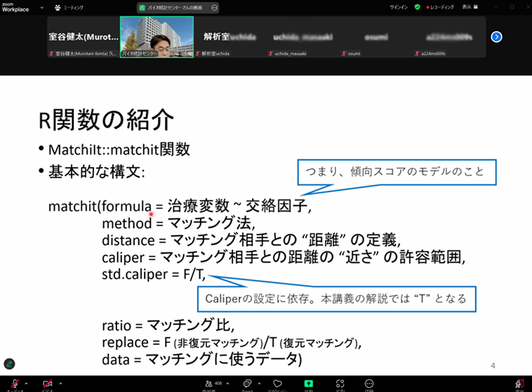The image size is (532, 392).
Task: Open the more options ellipsis menu
Action: 369,384
